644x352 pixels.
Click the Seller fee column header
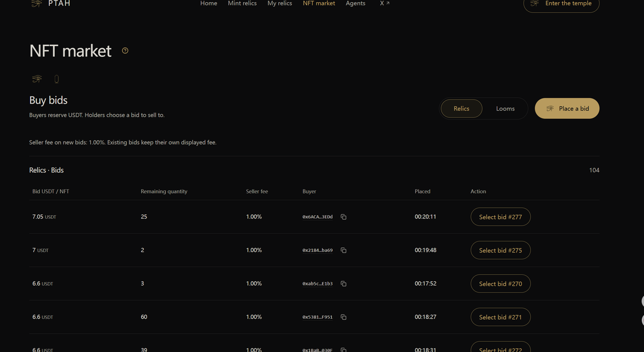tap(257, 192)
